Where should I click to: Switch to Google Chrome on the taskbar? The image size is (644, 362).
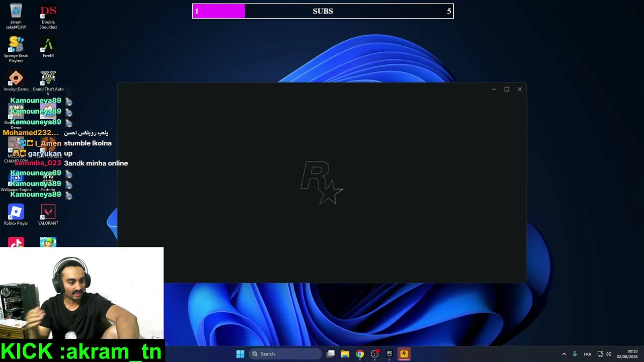click(360, 354)
